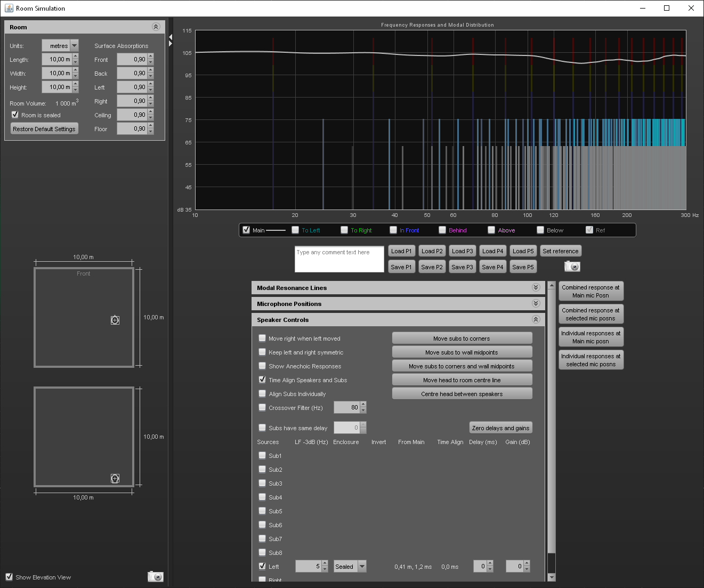Enable the To Left trace checkbox
This screenshot has width=704, height=588.
point(295,230)
